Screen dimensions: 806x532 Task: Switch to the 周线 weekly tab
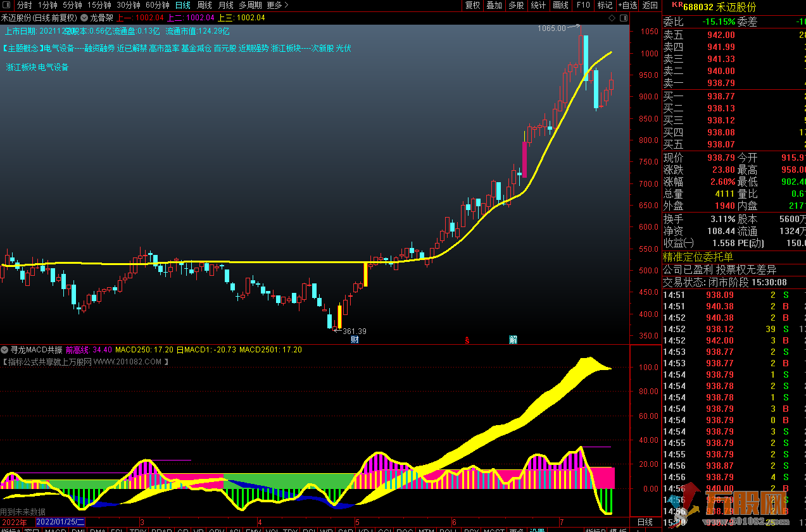pyautogui.click(x=205, y=5)
